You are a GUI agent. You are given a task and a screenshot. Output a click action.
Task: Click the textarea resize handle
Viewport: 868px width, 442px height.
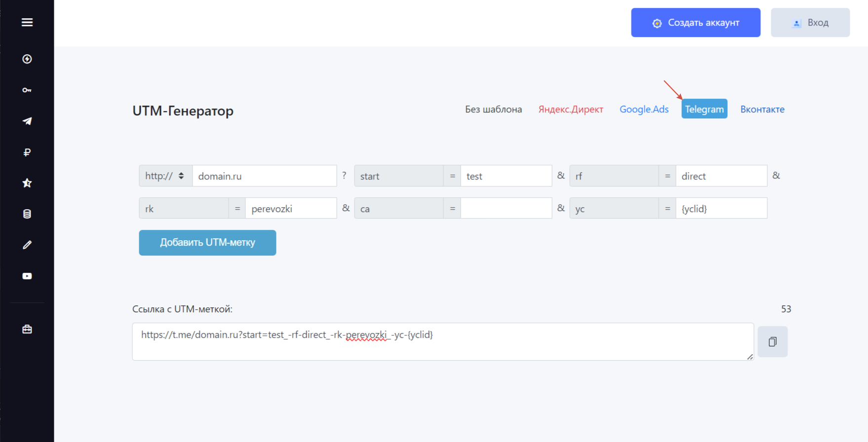[x=750, y=357]
